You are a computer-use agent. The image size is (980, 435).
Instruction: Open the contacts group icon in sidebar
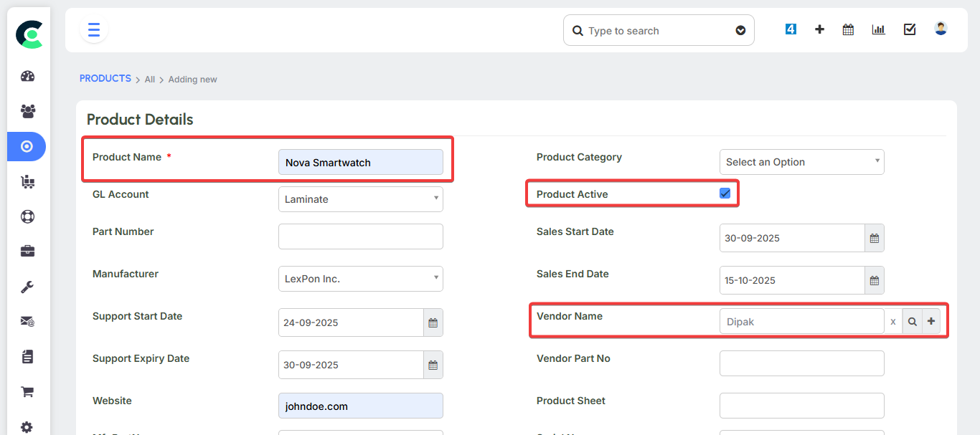click(x=27, y=111)
